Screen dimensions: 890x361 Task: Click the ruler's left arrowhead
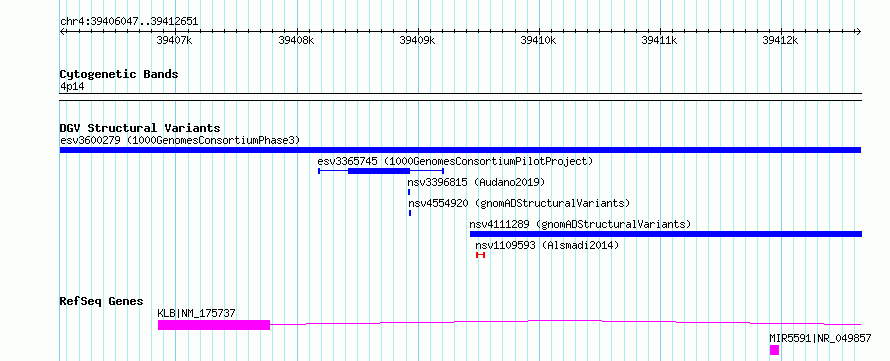(62, 32)
